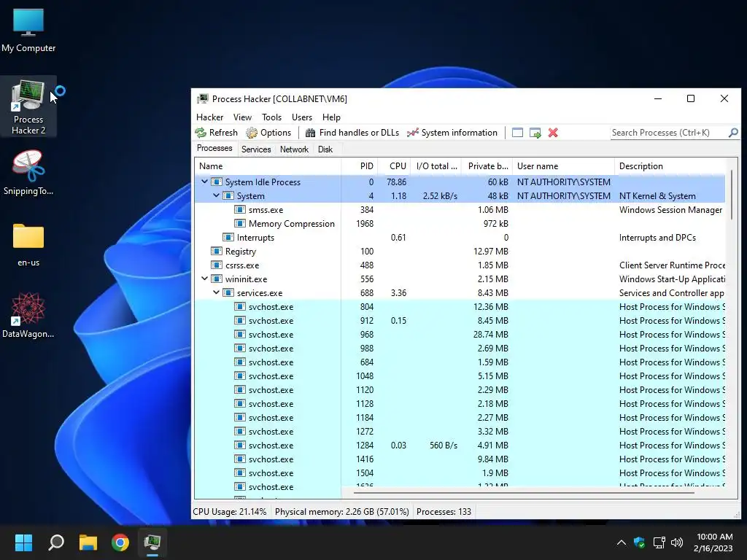Select svchost.exe with PID 804
Image resolution: width=747 pixels, height=560 pixels.
coord(460,307)
